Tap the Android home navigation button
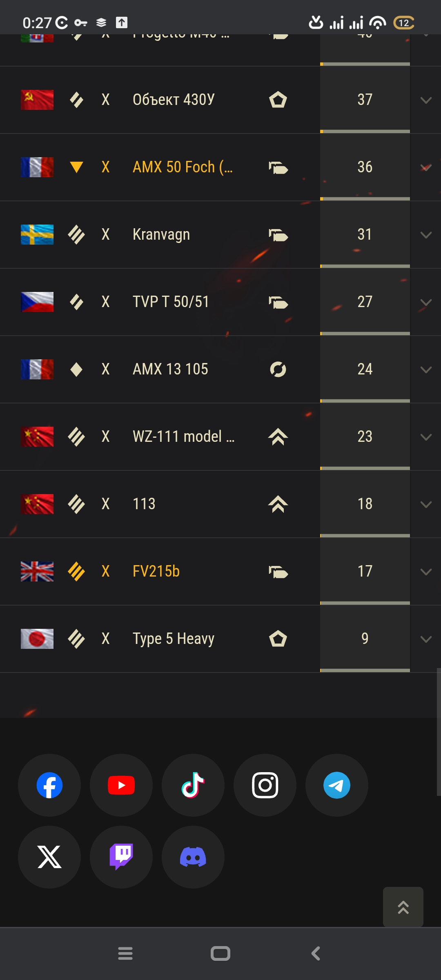The height and width of the screenshot is (980, 441). point(220,953)
